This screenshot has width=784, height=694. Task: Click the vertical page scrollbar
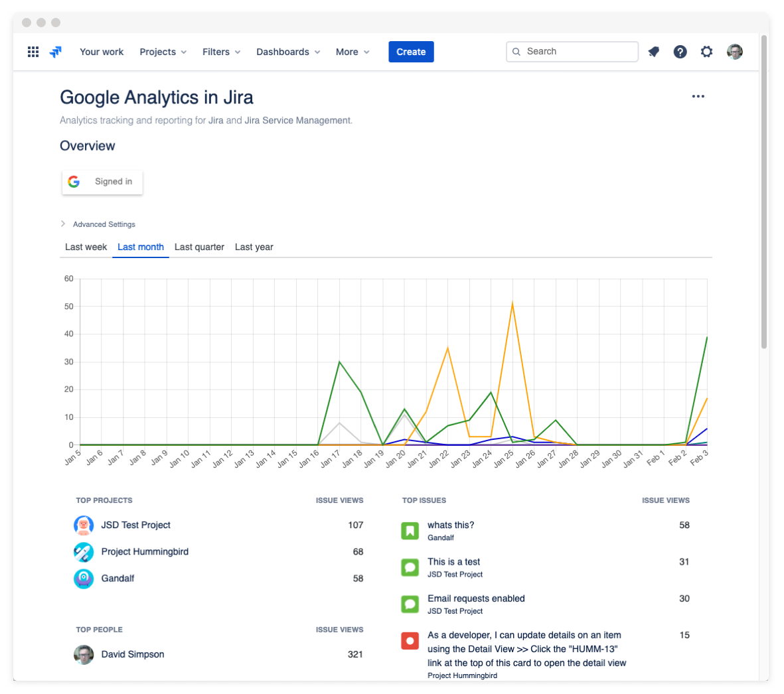click(x=763, y=192)
